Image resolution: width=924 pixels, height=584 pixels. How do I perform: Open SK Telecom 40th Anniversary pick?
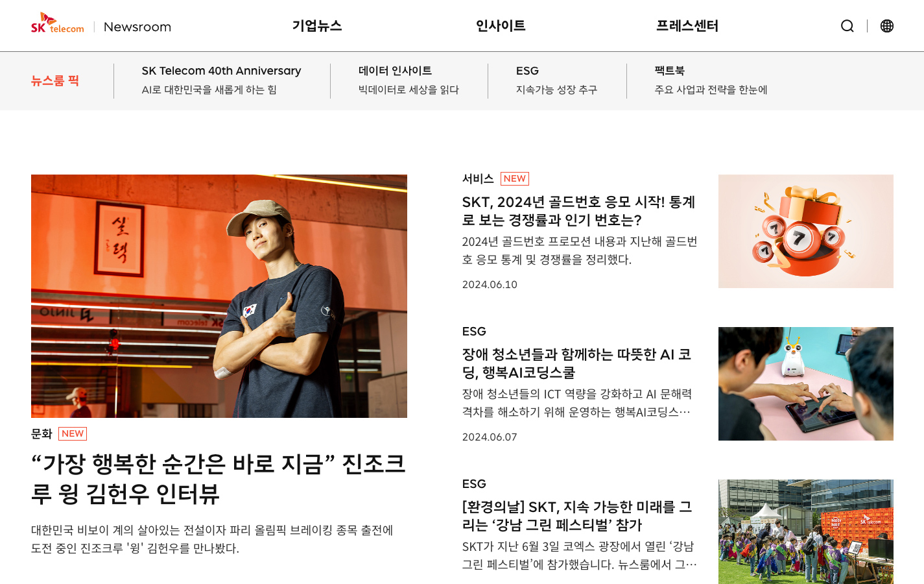[x=221, y=80]
